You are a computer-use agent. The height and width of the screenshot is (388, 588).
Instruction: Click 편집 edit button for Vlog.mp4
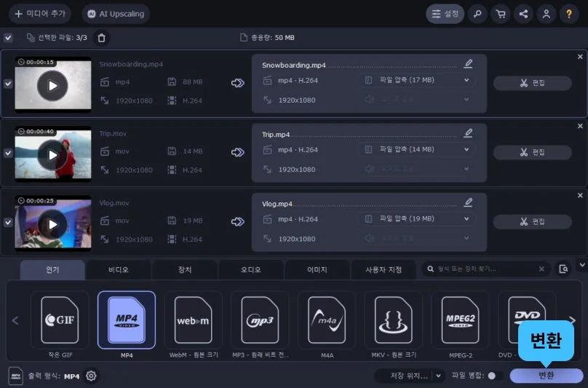532,222
